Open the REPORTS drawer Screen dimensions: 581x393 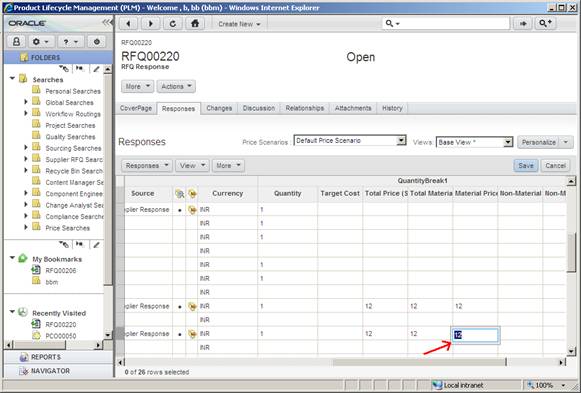point(58,357)
